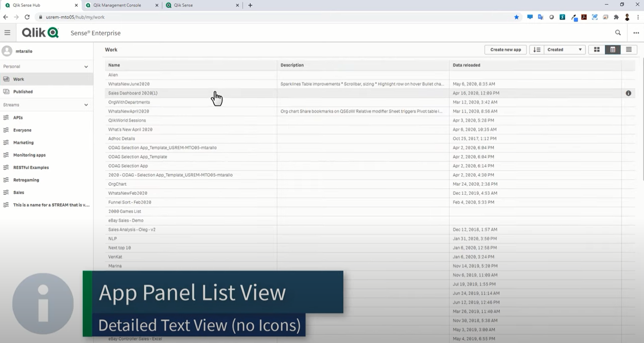Open the Adhoc Details app

tap(370, 139)
